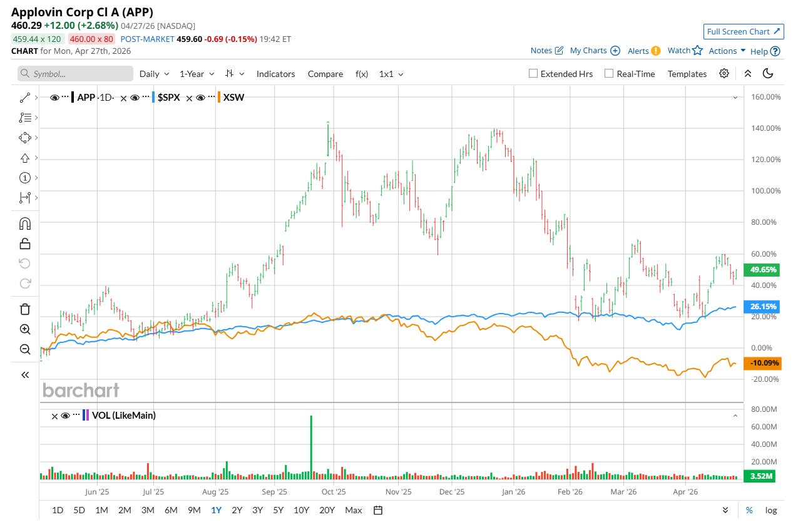
Task: Open chart settings gear icon
Action: coord(724,73)
